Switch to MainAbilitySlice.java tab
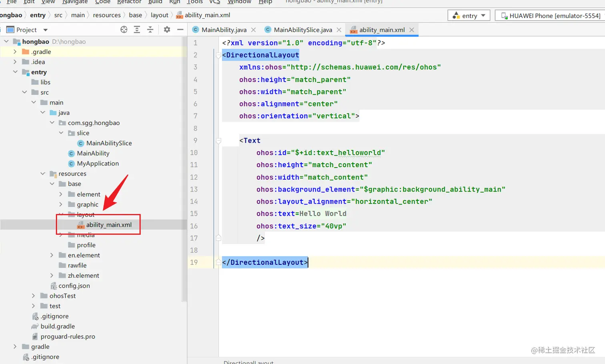This screenshot has height=364, width=605. 303,30
